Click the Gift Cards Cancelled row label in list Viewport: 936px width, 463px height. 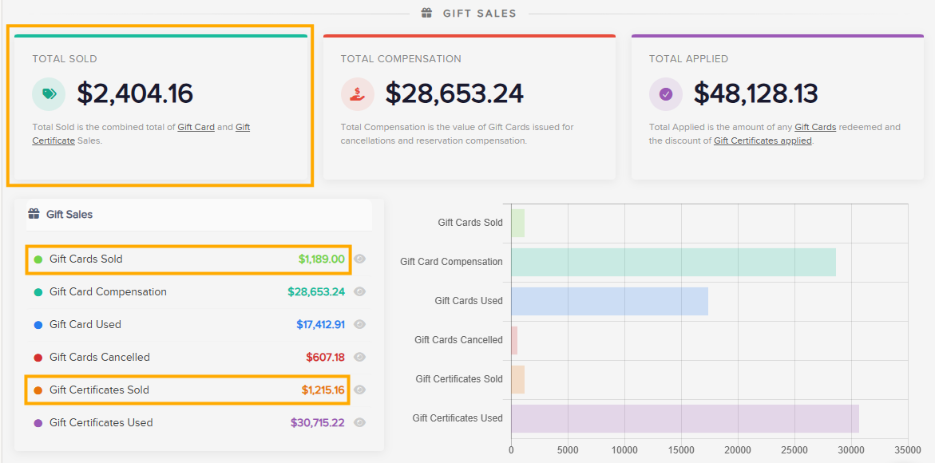[x=100, y=357]
